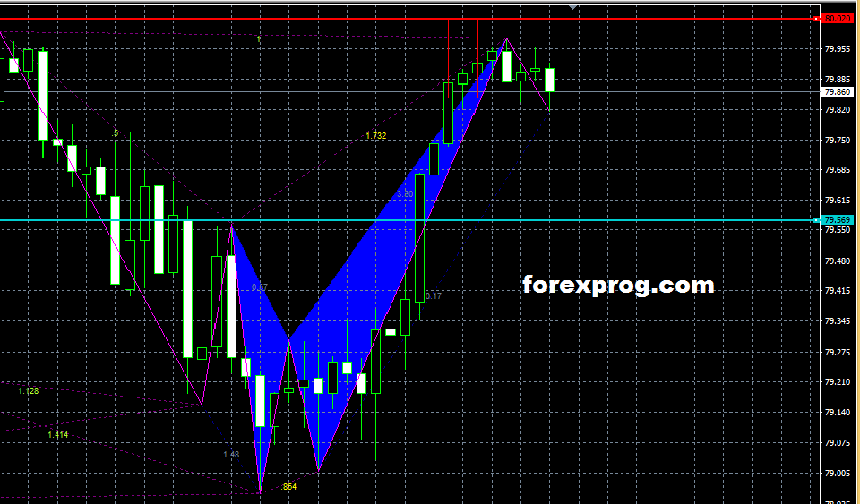This screenshot has height=504, width=860.
Task: Click the forexprog.com watermark text
Action: pos(618,286)
